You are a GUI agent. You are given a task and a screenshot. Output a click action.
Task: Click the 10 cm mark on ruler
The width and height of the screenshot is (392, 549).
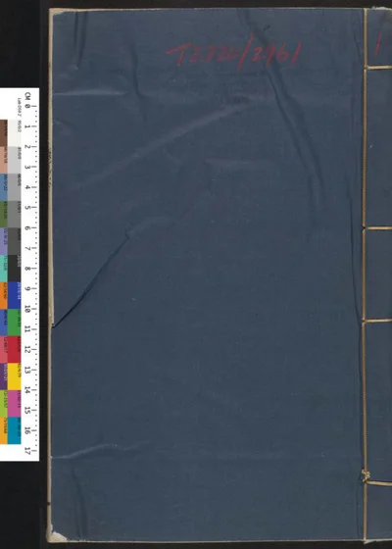(x=27, y=310)
